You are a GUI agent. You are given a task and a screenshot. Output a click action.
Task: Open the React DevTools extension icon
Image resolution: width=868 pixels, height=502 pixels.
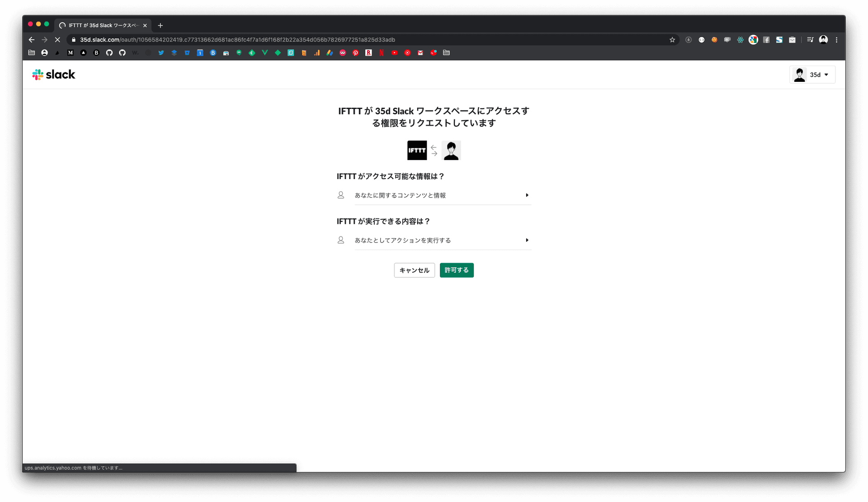[x=740, y=40]
